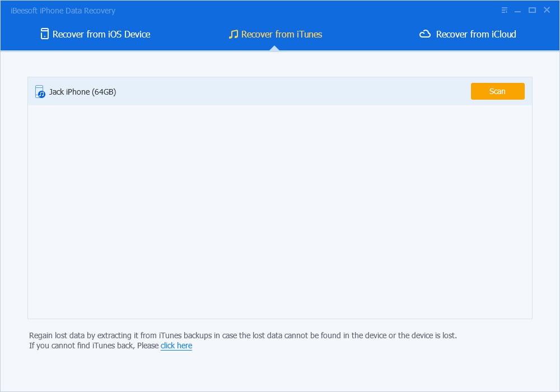The image size is (560, 392).
Task: Select the Recover from iTunes tab
Action: (276, 34)
